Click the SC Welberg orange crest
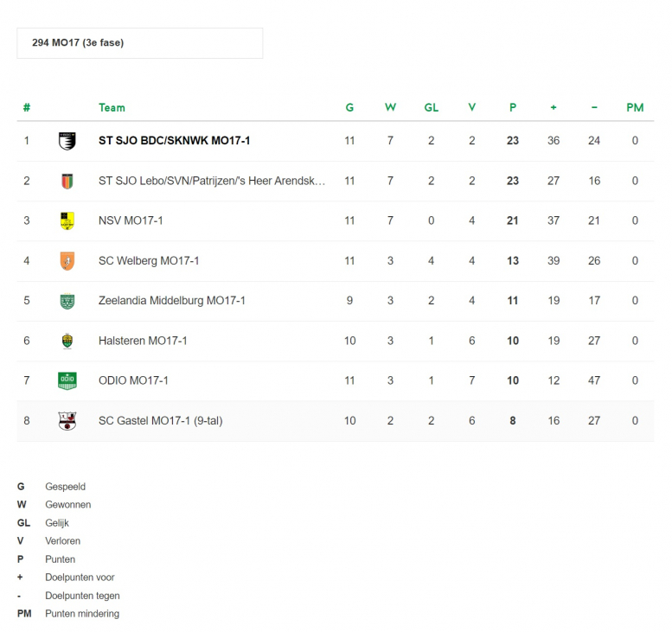The image size is (672, 632). pos(67,260)
